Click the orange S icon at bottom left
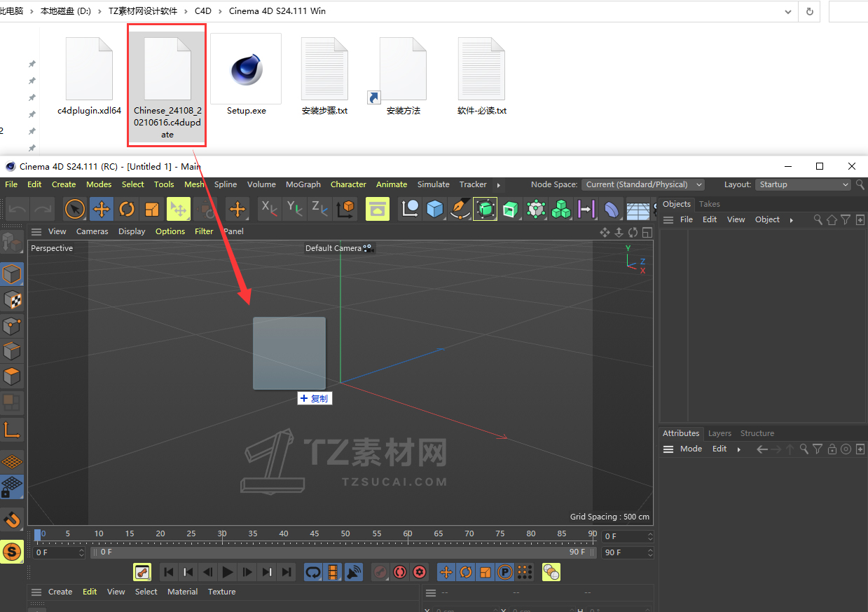Viewport: 868px width, 612px height. pos(12,552)
